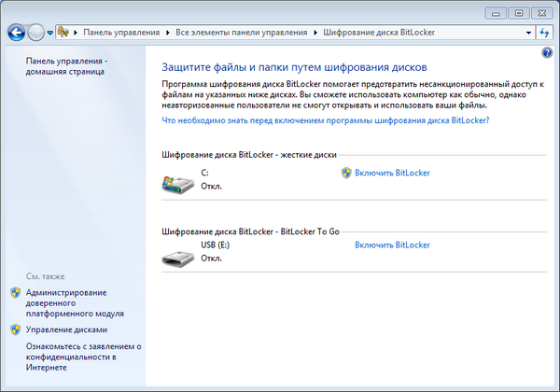This screenshot has height=392, width=560.
Task: Select Шифрование диска BitLocker breadcrumb
Action: pos(379,33)
